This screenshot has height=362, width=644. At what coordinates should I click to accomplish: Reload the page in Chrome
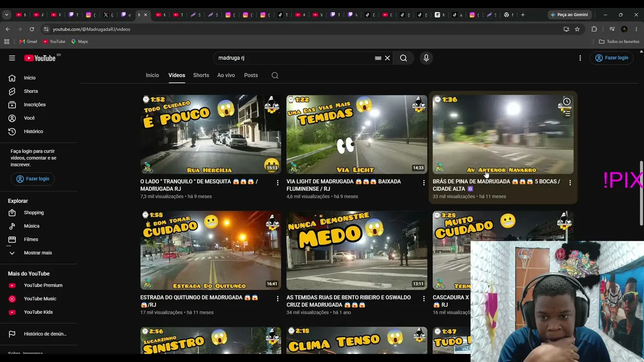[32, 29]
